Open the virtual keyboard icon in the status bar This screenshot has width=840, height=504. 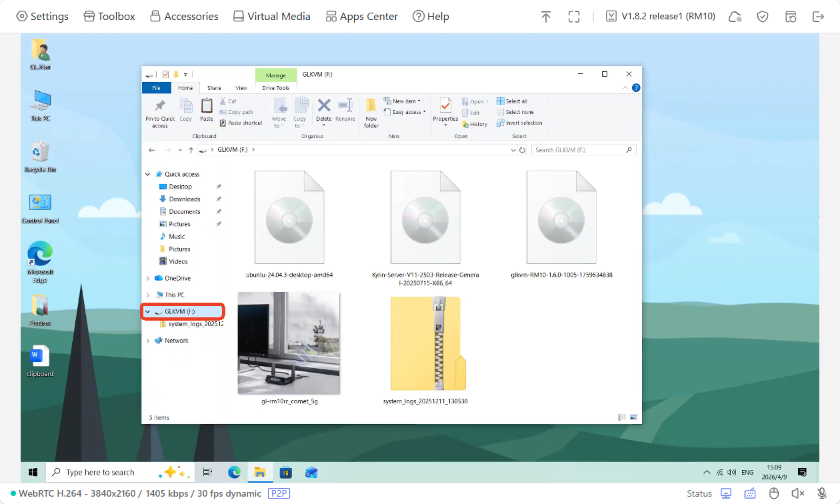750,493
